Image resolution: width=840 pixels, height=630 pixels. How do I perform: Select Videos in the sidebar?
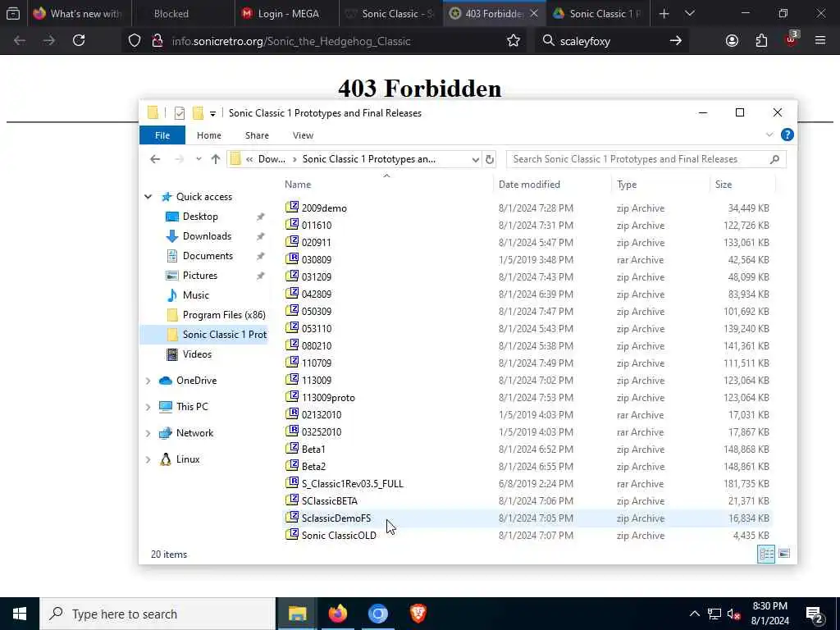point(197,354)
